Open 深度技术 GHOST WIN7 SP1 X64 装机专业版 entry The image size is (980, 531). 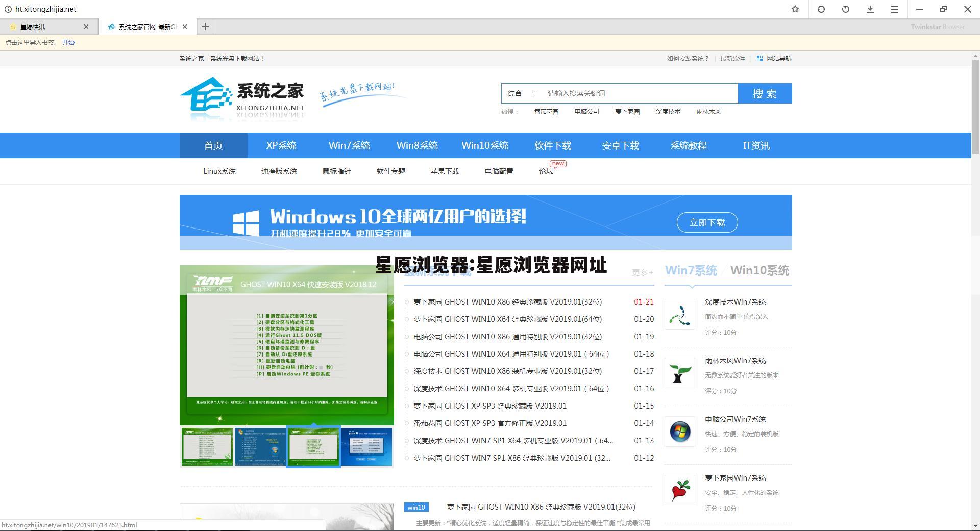tap(513, 441)
